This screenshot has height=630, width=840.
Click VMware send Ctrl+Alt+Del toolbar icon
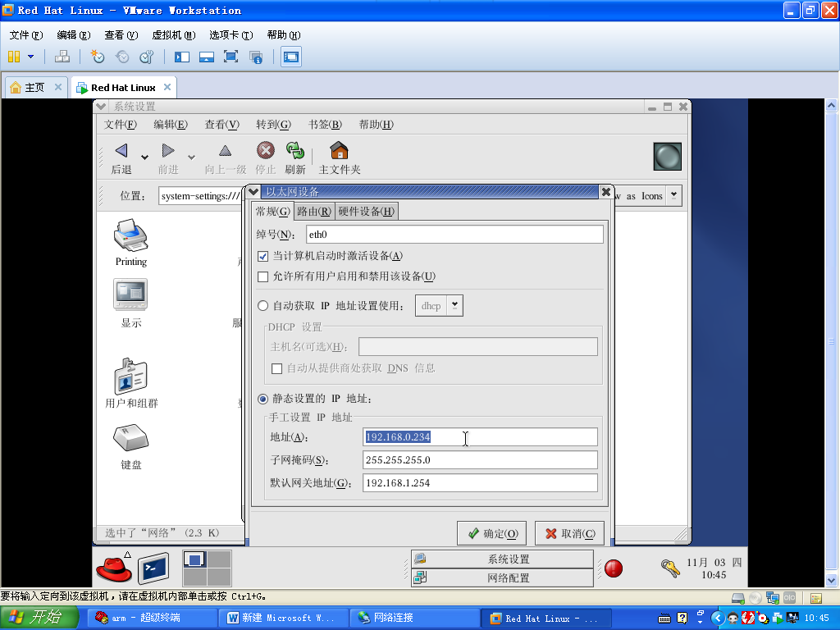pos(62,57)
